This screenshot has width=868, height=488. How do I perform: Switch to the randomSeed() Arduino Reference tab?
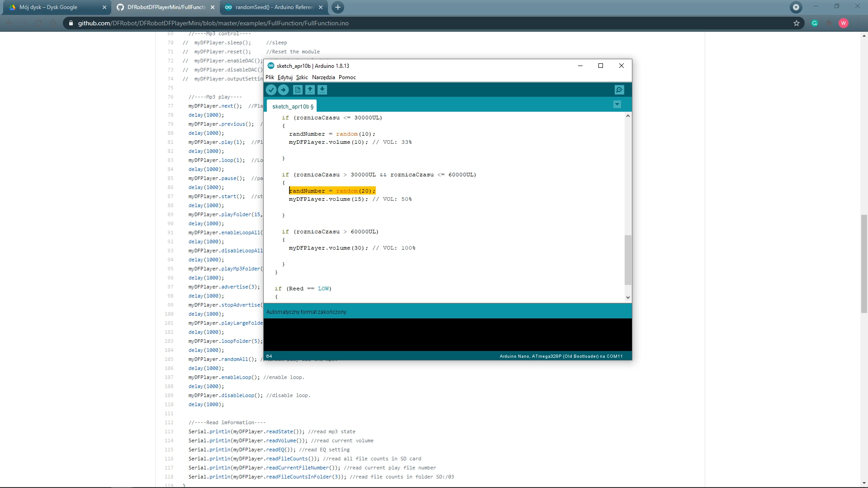[x=274, y=7]
